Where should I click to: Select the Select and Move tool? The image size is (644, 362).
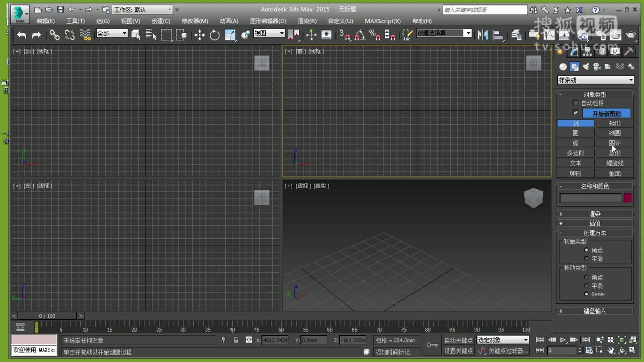point(199,35)
